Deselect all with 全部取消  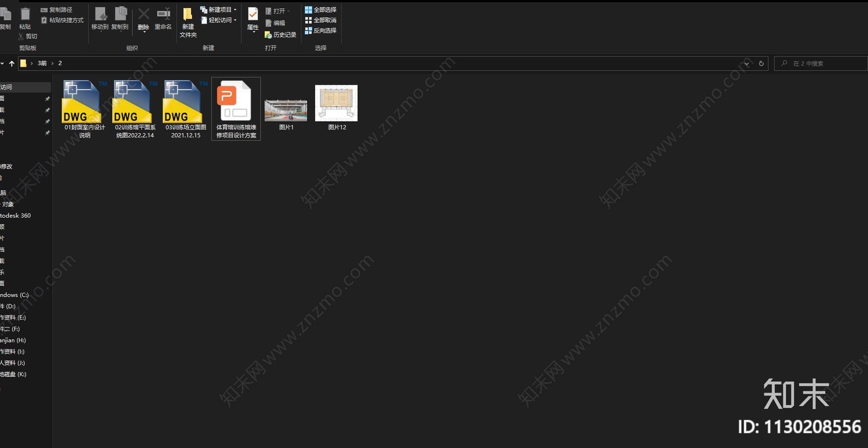pos(321,20)
